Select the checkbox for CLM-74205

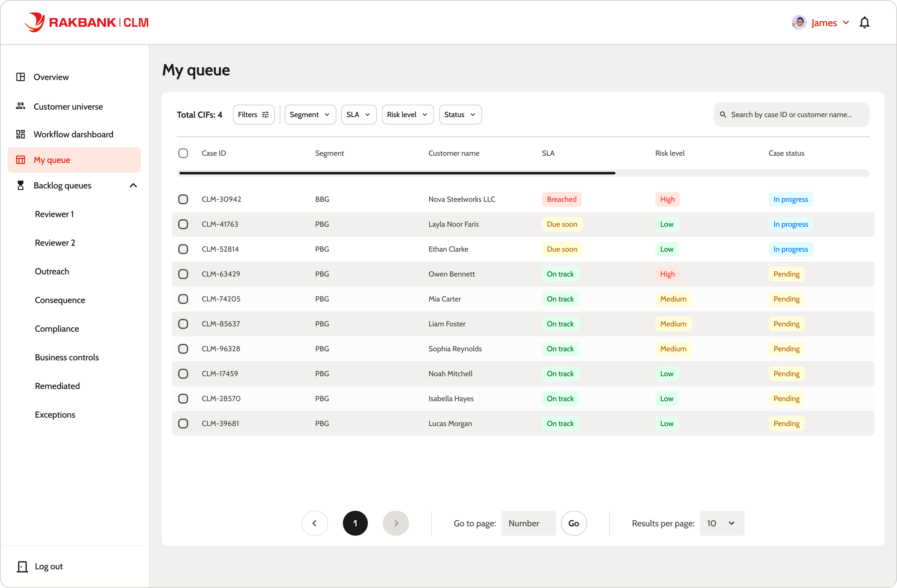pos(183,299)
